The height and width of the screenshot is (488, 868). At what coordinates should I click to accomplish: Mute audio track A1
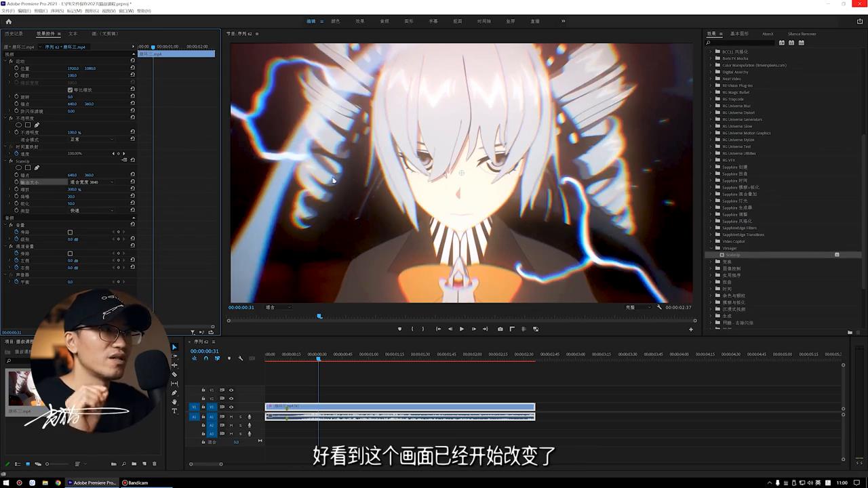(231, 417)
